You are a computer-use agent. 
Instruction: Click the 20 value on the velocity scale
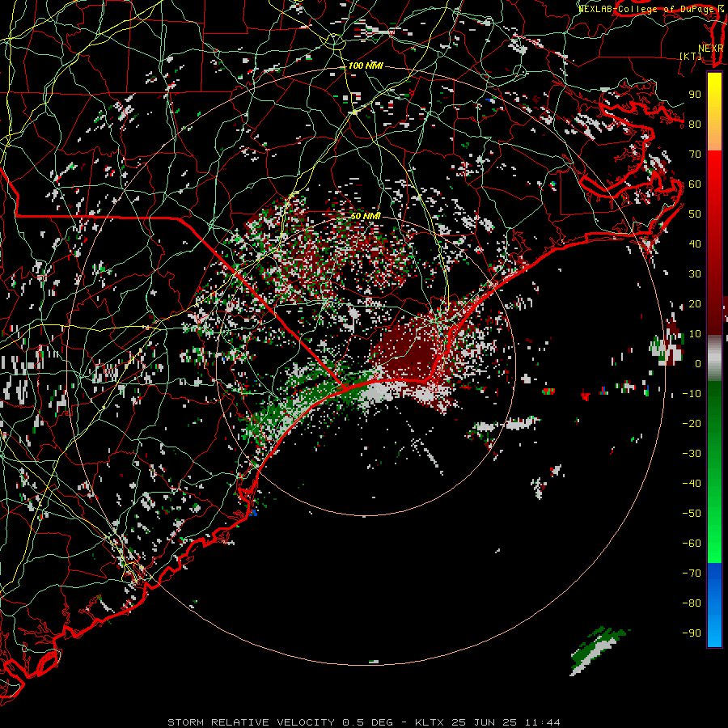[695, 303]
